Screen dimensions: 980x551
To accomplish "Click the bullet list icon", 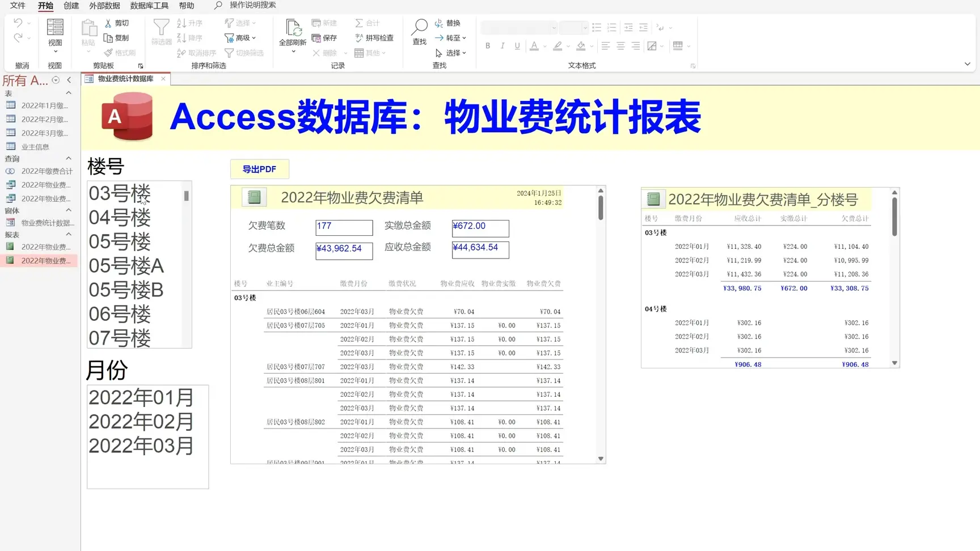I will (x=597, y=27).
